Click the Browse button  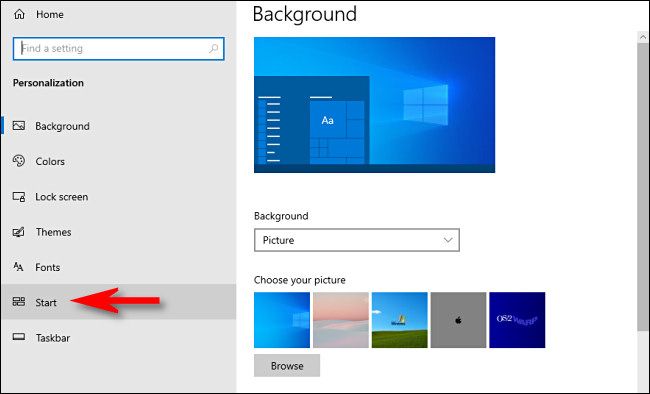point(287,365)
